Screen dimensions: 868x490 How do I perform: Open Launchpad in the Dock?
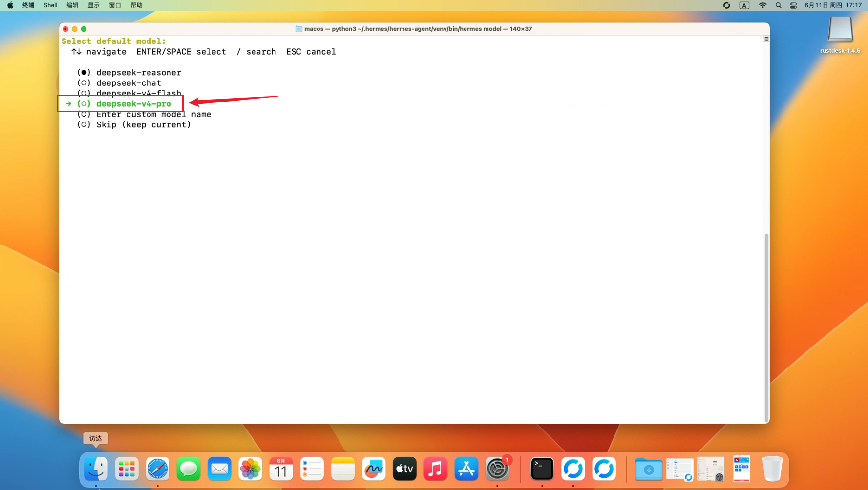127,469
